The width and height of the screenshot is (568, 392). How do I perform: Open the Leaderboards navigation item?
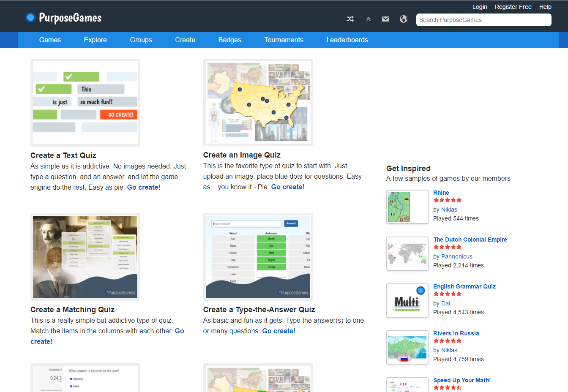pyautogui.click(x=347, y=40)
